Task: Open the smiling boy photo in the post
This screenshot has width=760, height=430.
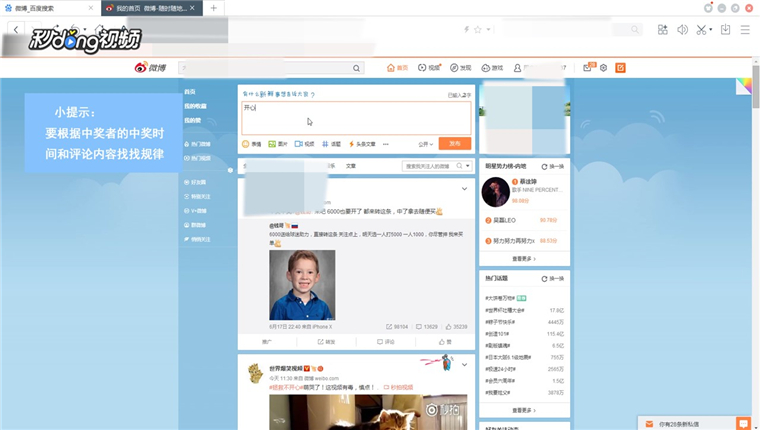Action: coord(302,285)
